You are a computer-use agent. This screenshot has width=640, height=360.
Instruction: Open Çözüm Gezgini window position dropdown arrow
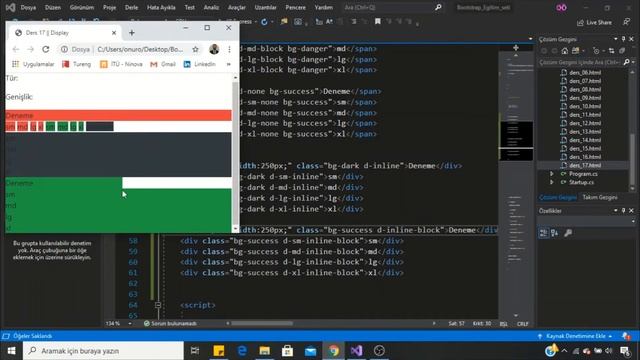pyautogui.click(x=616, y=39)
